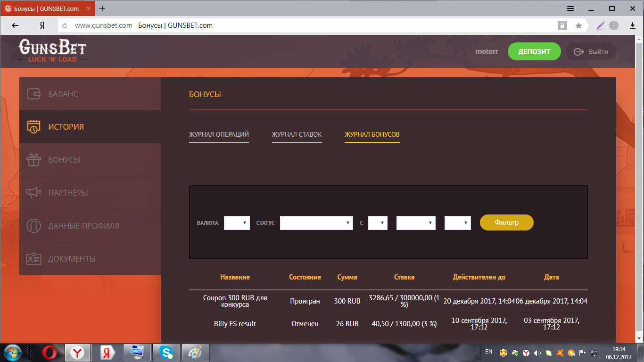Open Документы in the sidebar
Image resolution: width=644 pixels, height=362 pixels.
[90, 259]
